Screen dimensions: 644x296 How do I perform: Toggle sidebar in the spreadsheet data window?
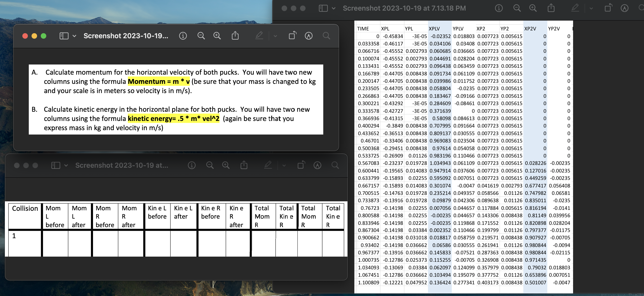323,9
